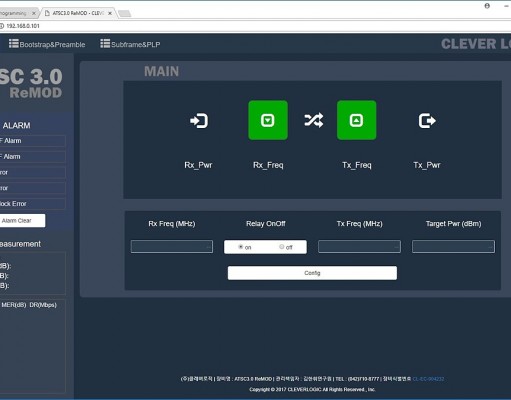Image resolution: width=511 pixels, height=400 pixels.
Task: Click the Tx_Freq label
Action: [x=357, y=165]
